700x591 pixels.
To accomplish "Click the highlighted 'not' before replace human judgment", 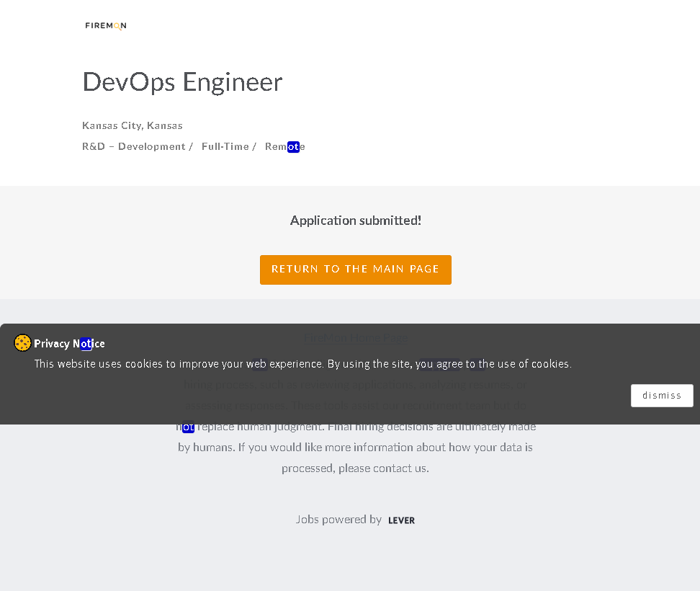I will [188, 427].
